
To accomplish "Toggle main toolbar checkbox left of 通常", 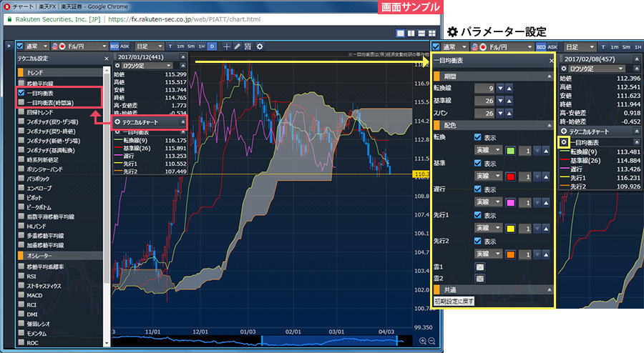I will [x=20, y=46].
